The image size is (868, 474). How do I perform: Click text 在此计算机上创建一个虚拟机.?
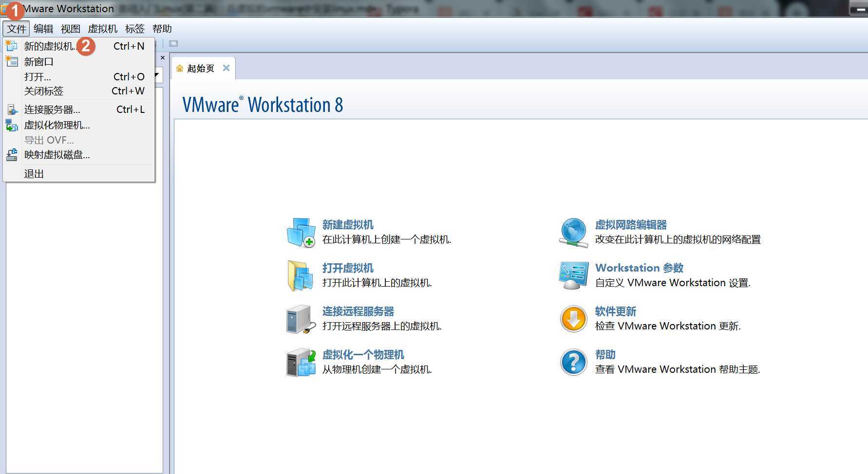tap(387, 239)
